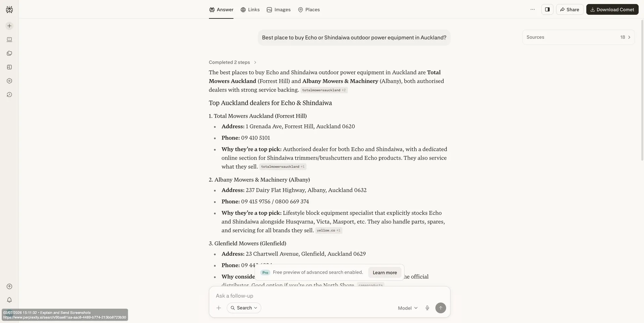Start a new thread with plus icon
The height and width of the screenshot is (323, 644).
[x=9, y=26]
